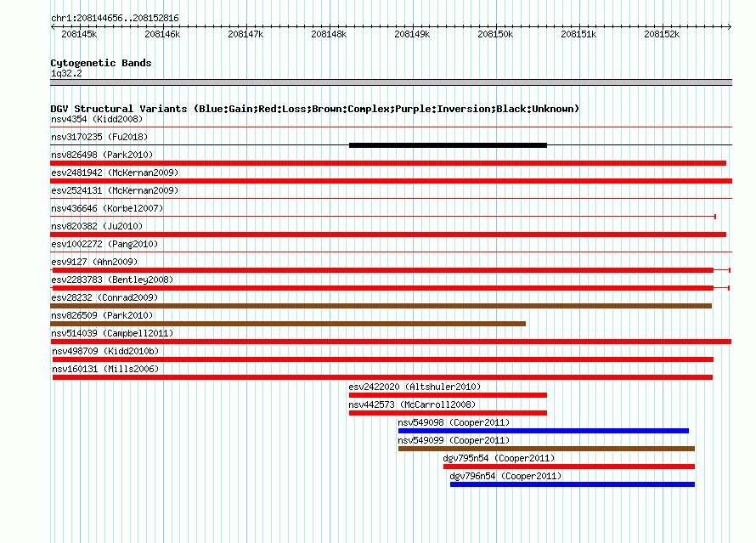
Task: Click the esv2422020 (Altshuler2010) label
Action: coord(415,387)
